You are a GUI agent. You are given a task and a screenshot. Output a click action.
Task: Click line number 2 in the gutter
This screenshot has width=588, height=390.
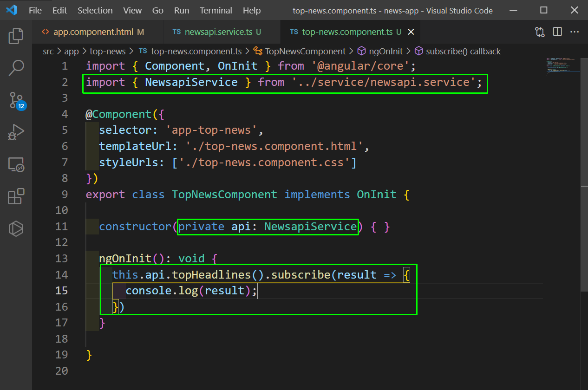click(x=65, y=82)
